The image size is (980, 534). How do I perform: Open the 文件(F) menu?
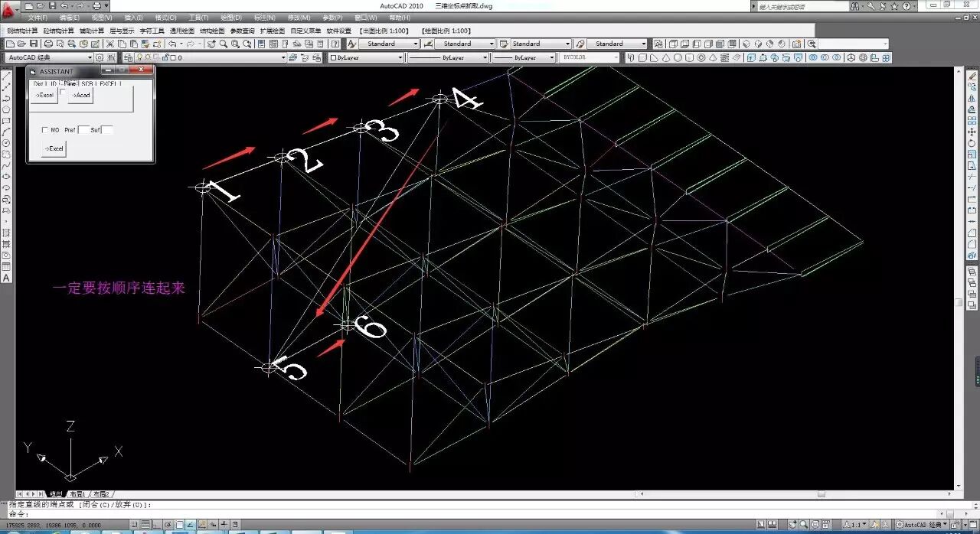pos(38,18)
